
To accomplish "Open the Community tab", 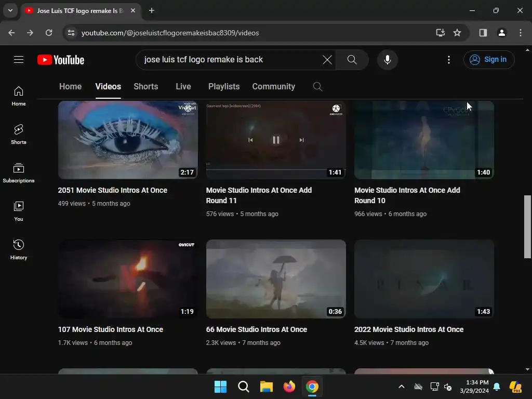I will (273, 87).
